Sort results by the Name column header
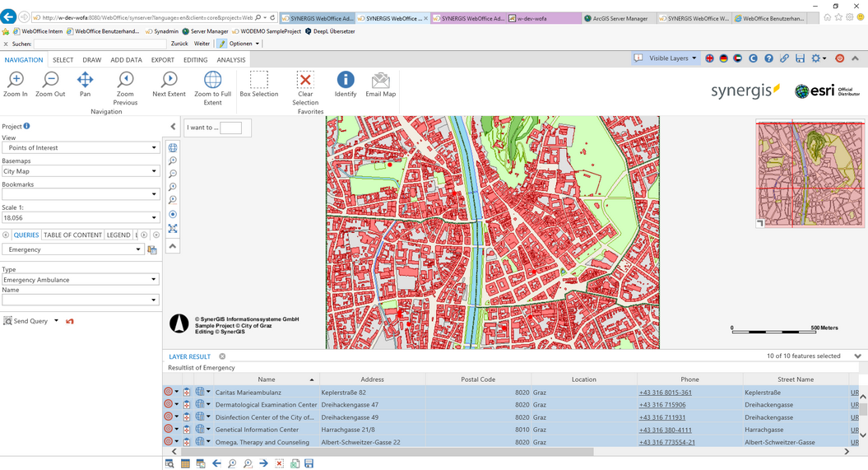 click(267, 379)
